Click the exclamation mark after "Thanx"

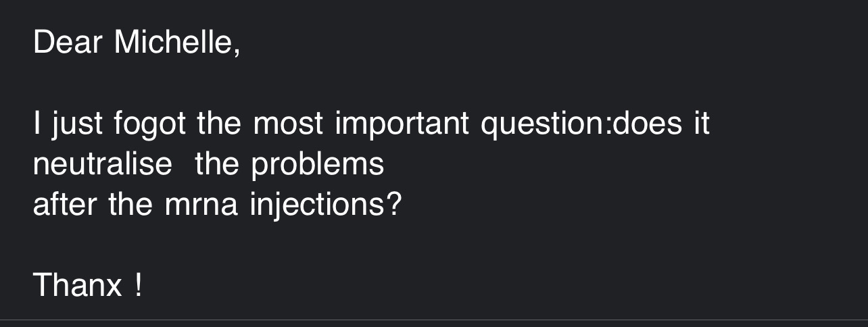pyautogui.click(x=138, y=285)
